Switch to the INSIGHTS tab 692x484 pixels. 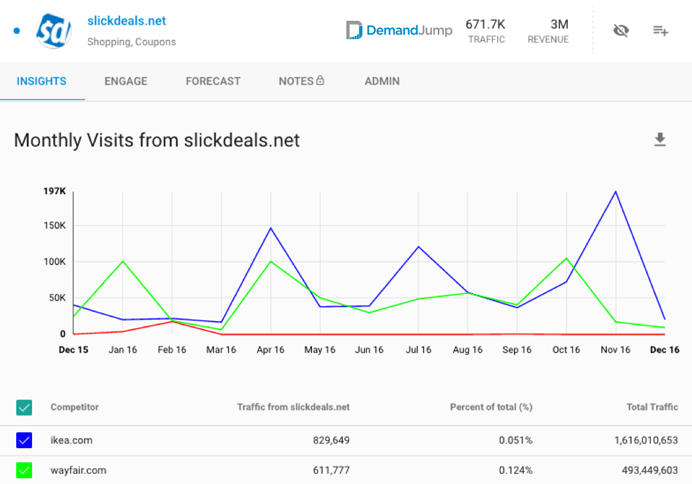pos(41,81)
